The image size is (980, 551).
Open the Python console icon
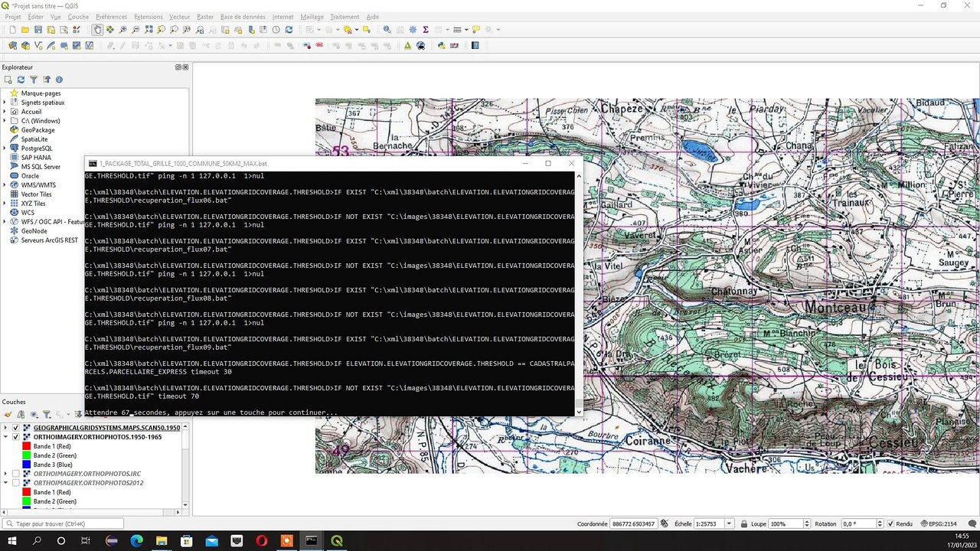[441, 45]
